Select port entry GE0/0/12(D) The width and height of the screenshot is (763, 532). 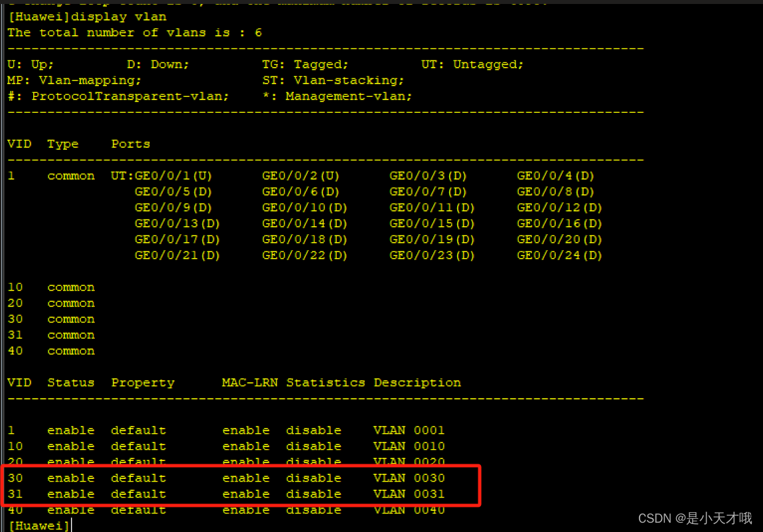click(x=559, y=207)
